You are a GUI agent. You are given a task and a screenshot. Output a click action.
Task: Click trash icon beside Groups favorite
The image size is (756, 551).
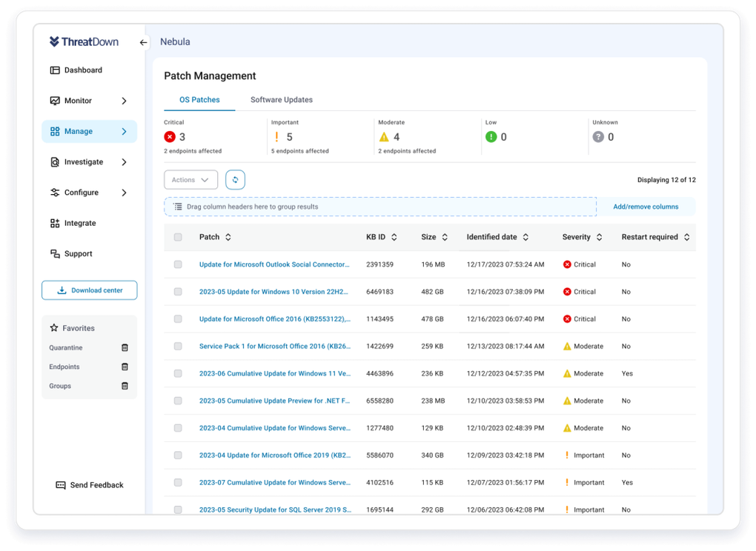125,387
